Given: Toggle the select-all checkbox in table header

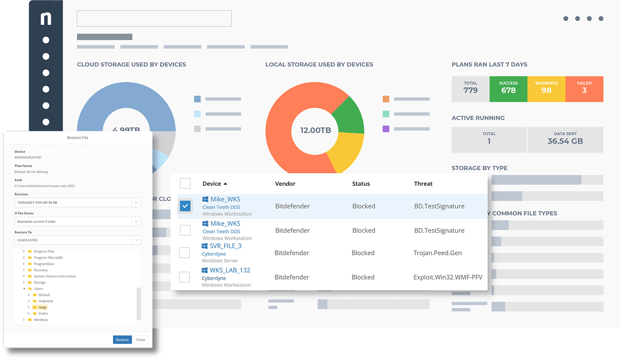Looking at the screenshot, I should pos(185,184).
